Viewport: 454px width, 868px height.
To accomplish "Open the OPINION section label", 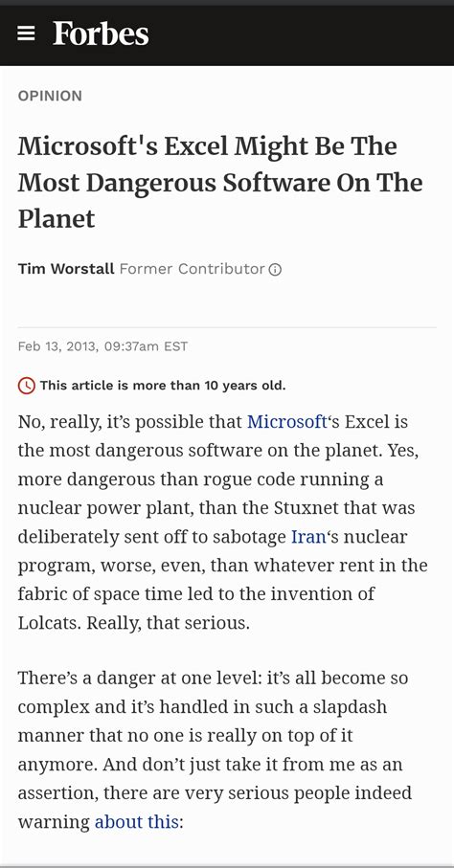I will coord(50,96).
